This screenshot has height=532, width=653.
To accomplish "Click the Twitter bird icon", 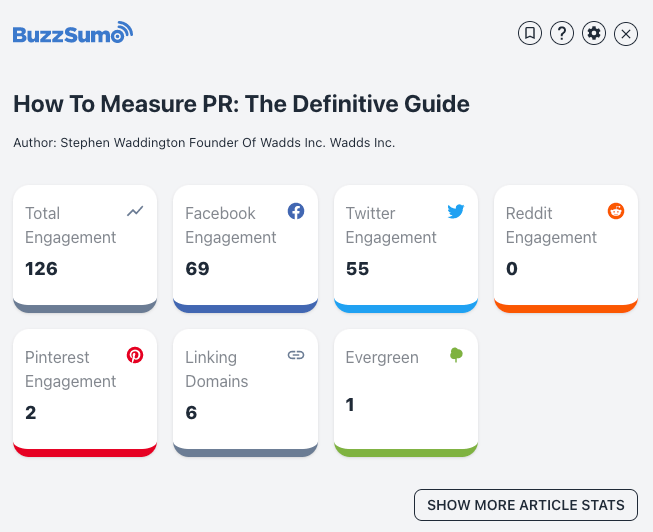I will (x=456, y=211).
